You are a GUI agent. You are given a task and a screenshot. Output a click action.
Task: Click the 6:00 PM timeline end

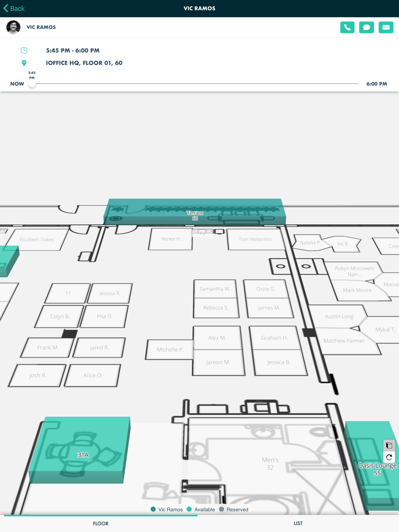[377, 84]
